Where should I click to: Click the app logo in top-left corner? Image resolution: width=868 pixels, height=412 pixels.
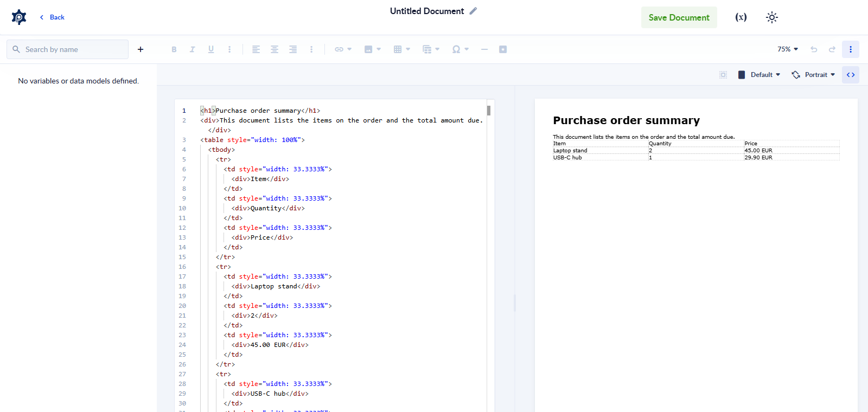(x=19, y=17)
